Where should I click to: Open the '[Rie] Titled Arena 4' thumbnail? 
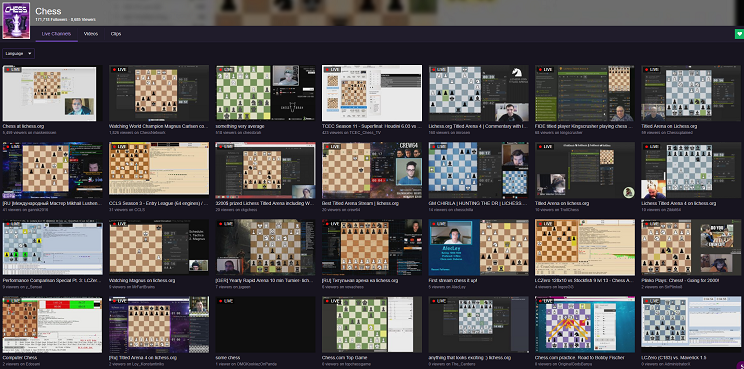[158, 325]
